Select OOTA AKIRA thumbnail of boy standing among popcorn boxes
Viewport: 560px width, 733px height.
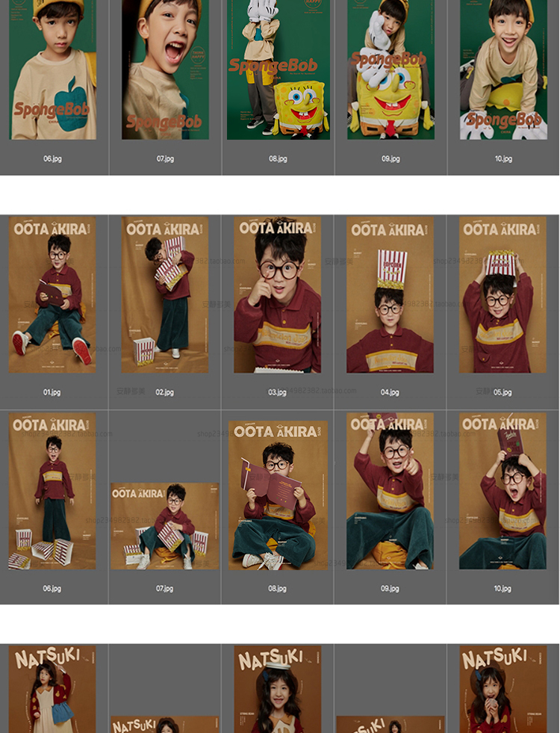coord(52,491)
